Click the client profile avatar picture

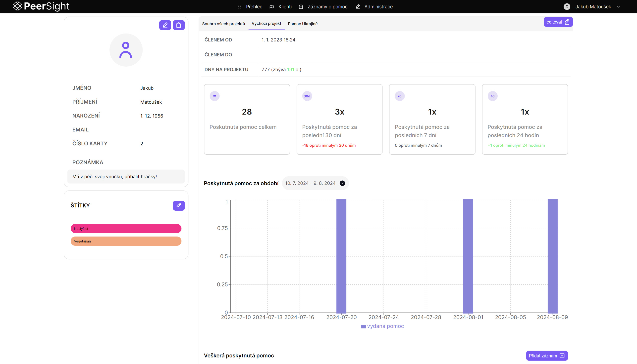[x=126, y=50]
